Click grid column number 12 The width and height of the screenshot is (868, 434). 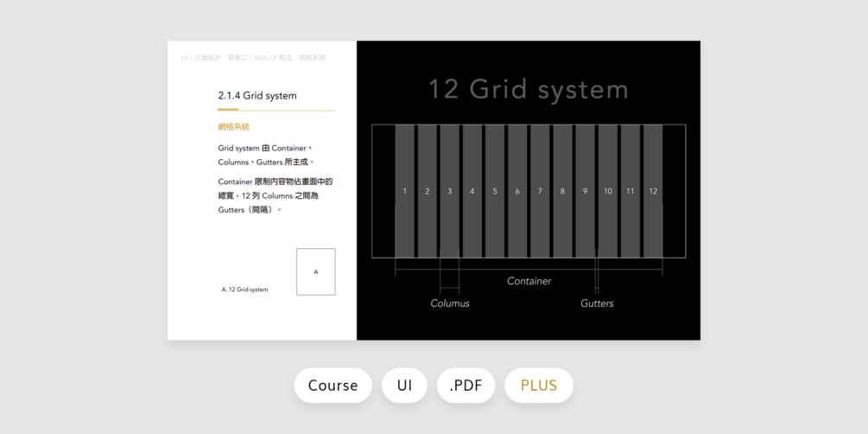(x=653, y=191)
